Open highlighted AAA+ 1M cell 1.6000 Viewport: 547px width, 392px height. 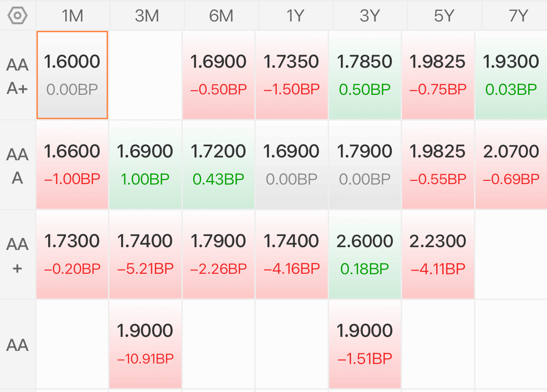[72, 75]
